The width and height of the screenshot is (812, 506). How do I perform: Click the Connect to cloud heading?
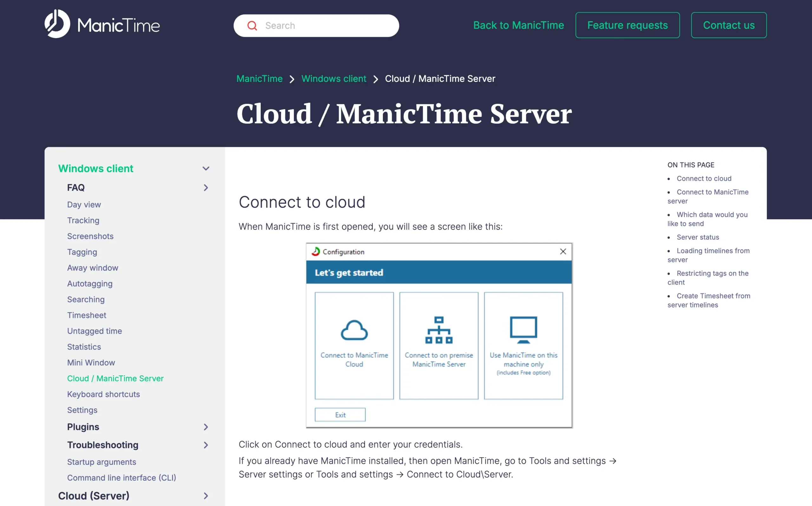pyautogui.click(x=302, y=202)
